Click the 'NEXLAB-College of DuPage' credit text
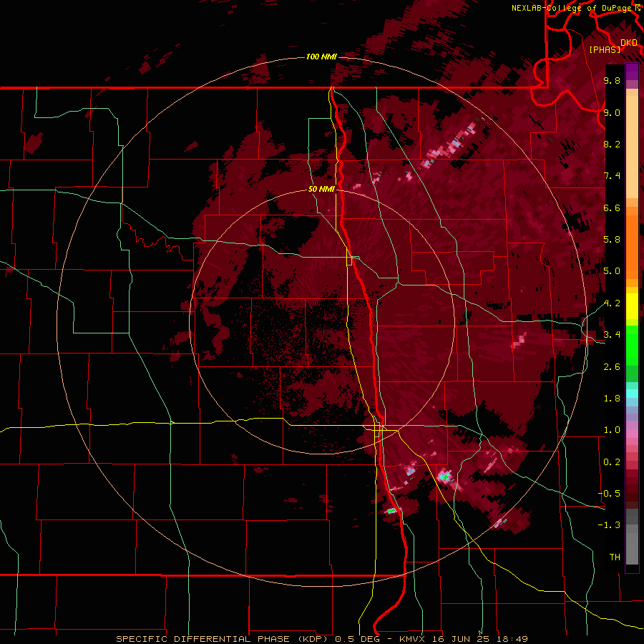The width and height of the screenshot is (644, 644). pyautogui.click(x=572, y=8)
